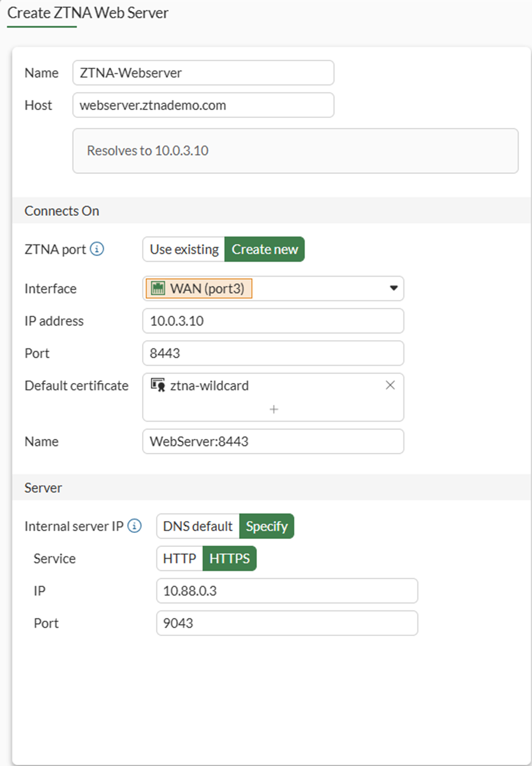Click the WAN port3 interface icon
Image resolution: width=532 pixels, height=766 pixels.
click(159, 289)
